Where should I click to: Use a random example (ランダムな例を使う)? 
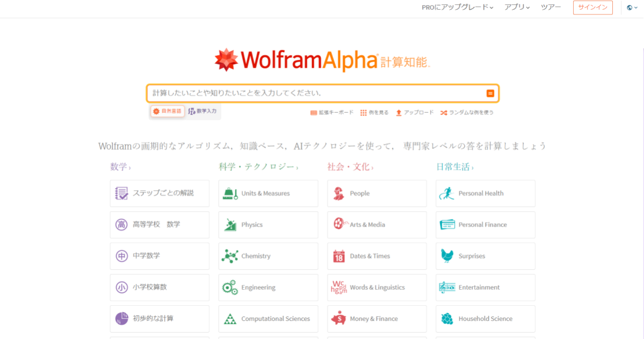pos(467,113)
